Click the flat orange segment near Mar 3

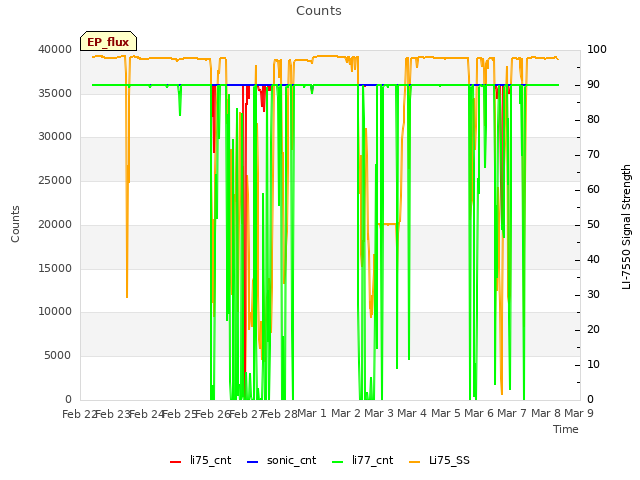(x=387, y=224)
